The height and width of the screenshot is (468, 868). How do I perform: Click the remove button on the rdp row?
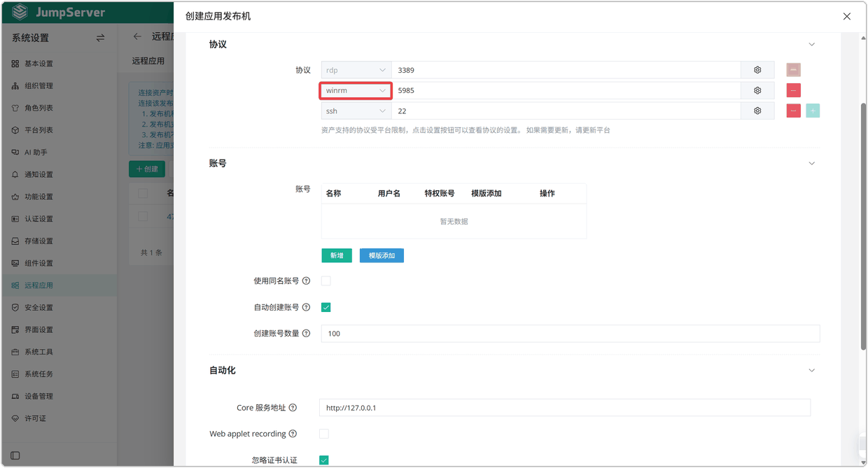[793, 70]
